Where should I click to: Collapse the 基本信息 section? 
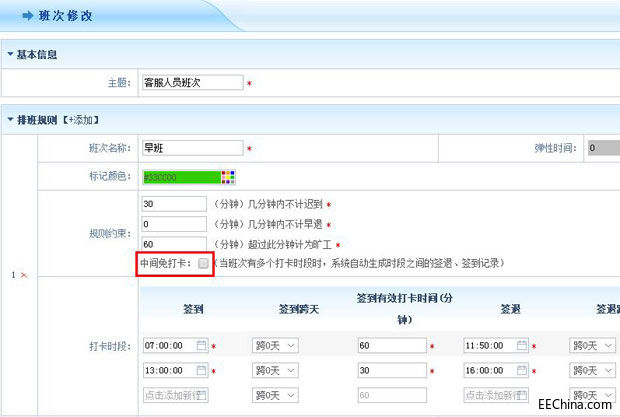coord(11,54)
